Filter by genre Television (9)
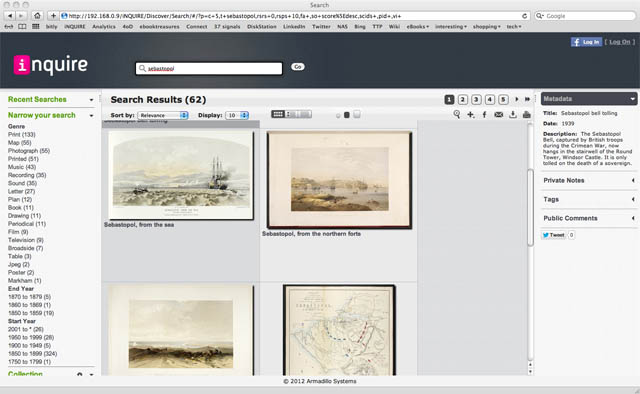This screenshot has width=640, height=394. pyautogui.click(x=26, y=240)
